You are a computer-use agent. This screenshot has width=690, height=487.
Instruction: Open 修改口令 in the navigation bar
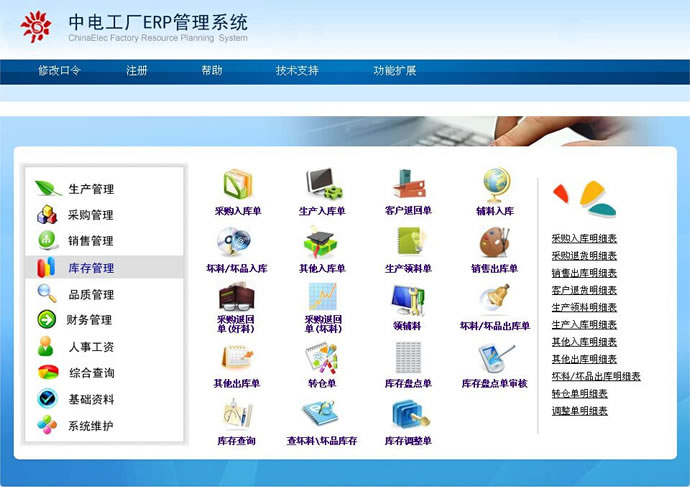tap(59, 70)
